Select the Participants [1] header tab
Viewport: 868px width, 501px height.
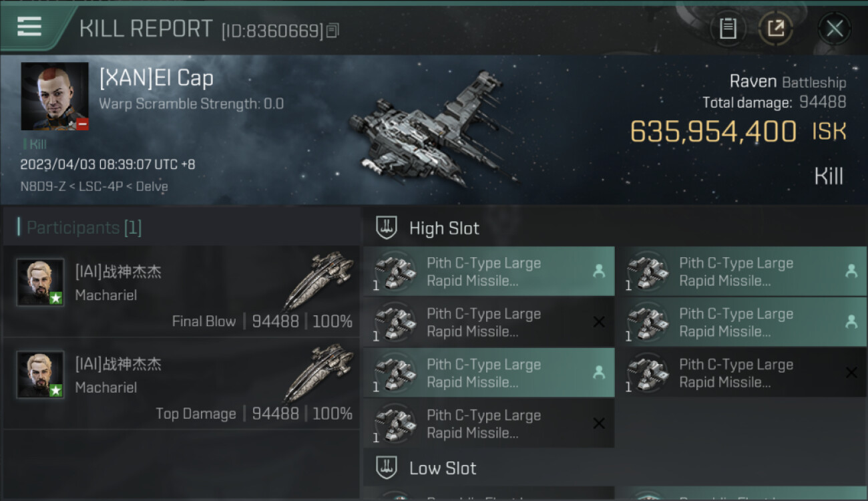point(83,228)
